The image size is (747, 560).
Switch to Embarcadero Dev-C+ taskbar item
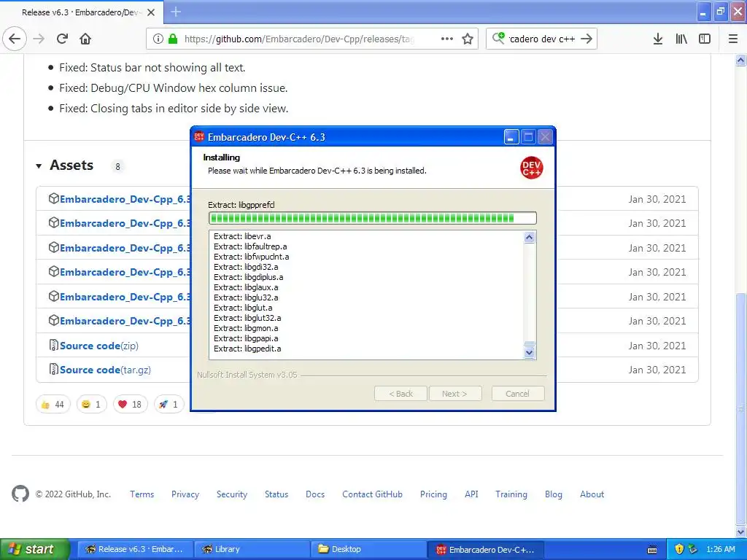click(485, 549)
